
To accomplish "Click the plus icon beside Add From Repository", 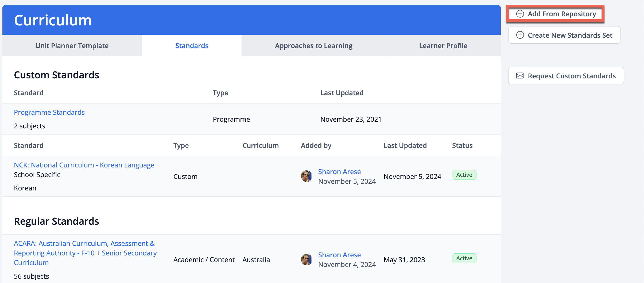I will (520, 14).
